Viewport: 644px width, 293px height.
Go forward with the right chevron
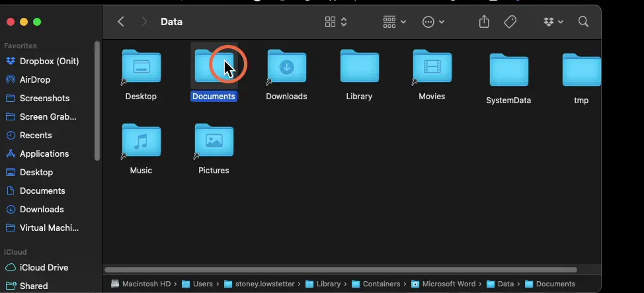(143, 22)
